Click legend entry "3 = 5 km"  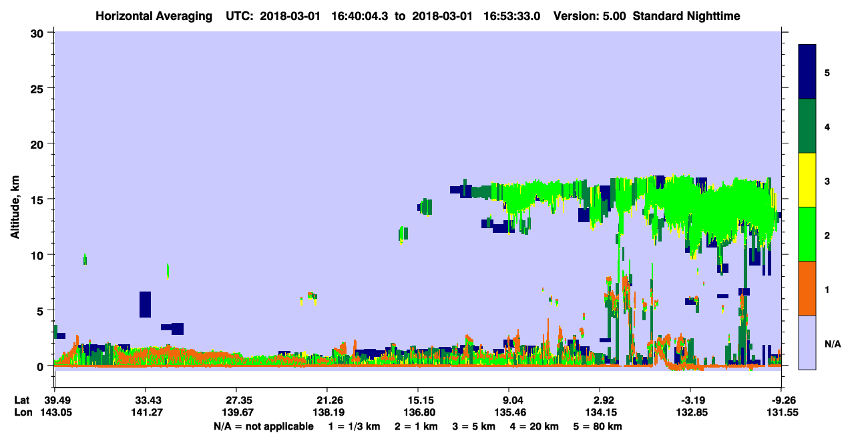coord(476,426)
